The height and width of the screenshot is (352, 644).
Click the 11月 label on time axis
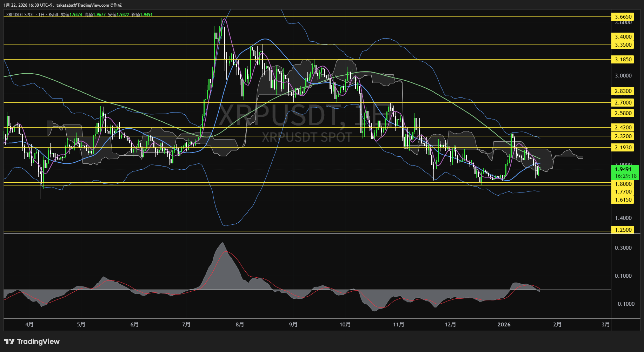click(399, 324)
